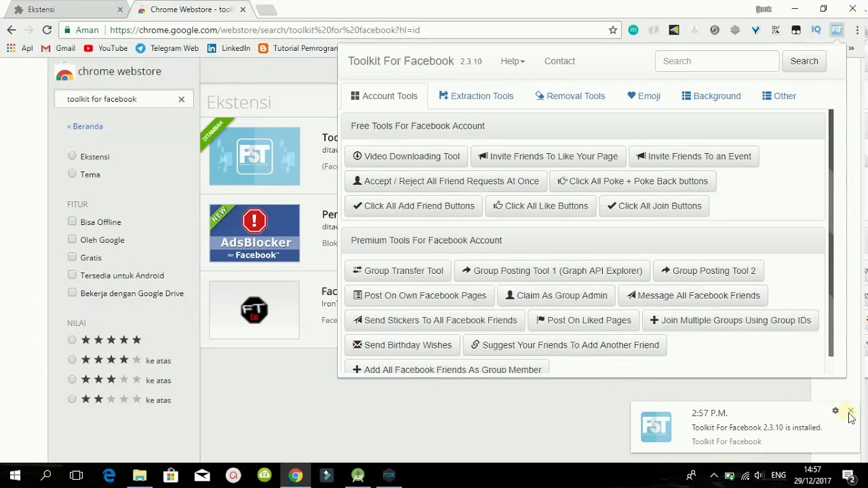Open Message All Facebook Friends tool

693,296
